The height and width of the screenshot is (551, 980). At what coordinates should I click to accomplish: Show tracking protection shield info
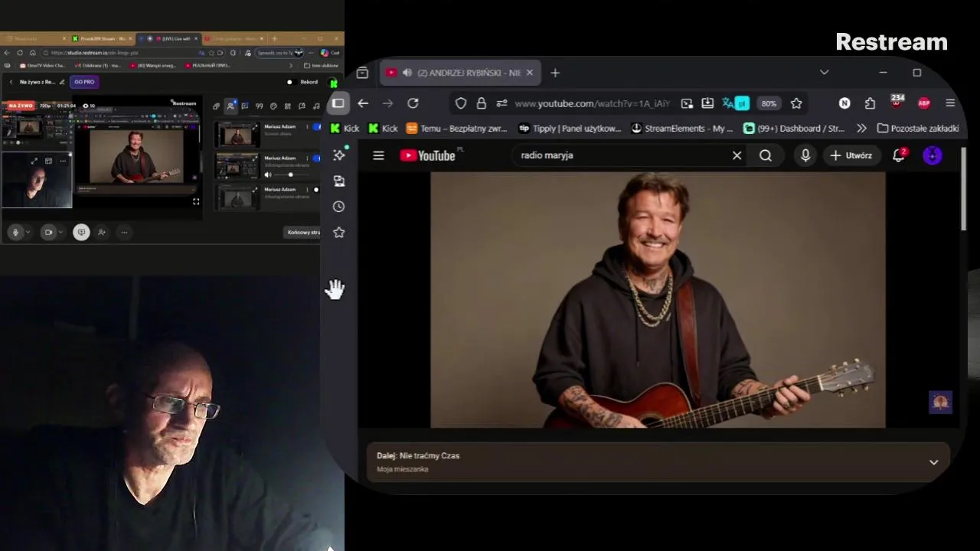(x=460, y=103)
